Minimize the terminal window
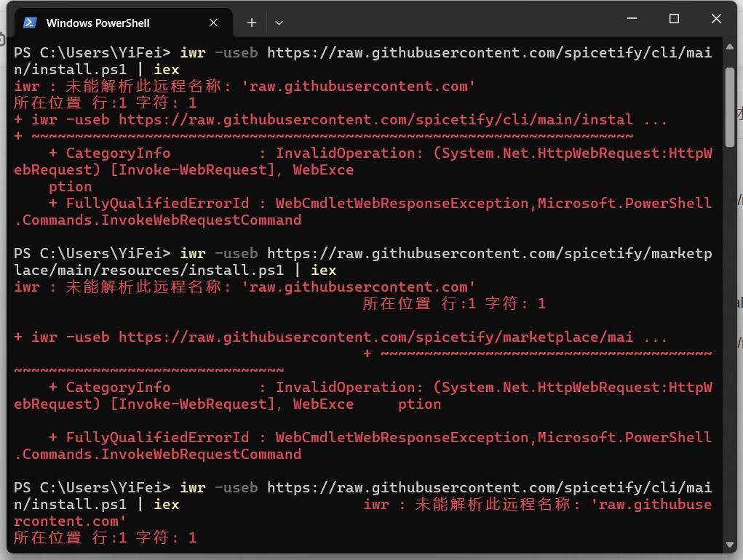 632,20
